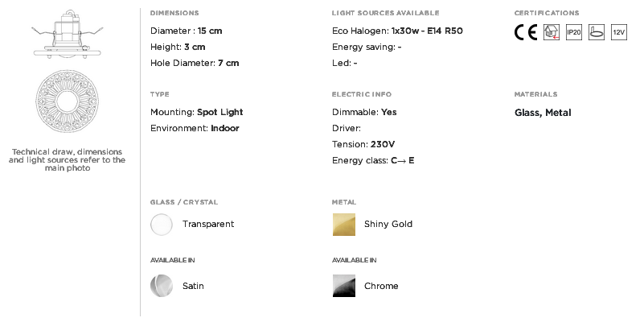Screen dimensions: 644x322
Task: Click the Transparent glass label
Action: point(208,224)
